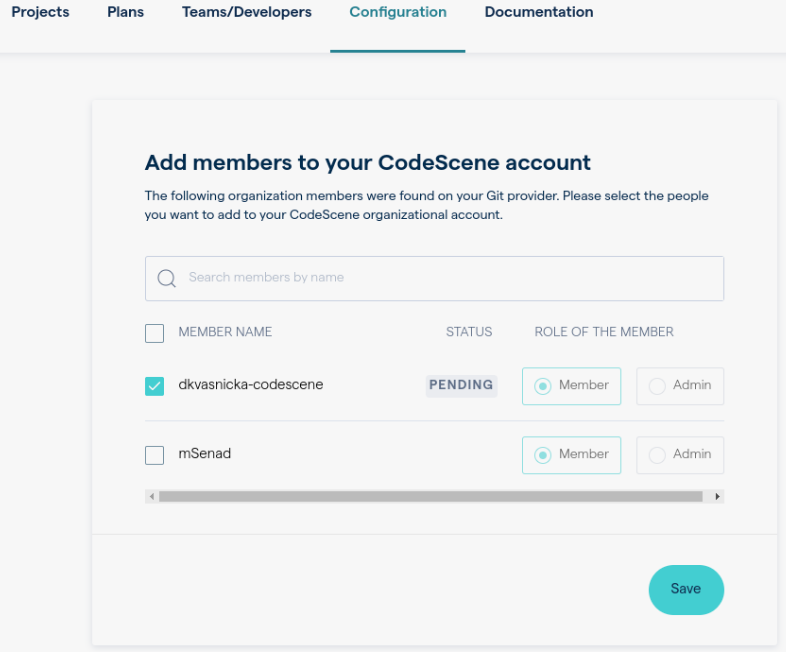Viewport: 786px width, 652px height.
Task: Click the search magnifier icon
Action: click(166, 278)
